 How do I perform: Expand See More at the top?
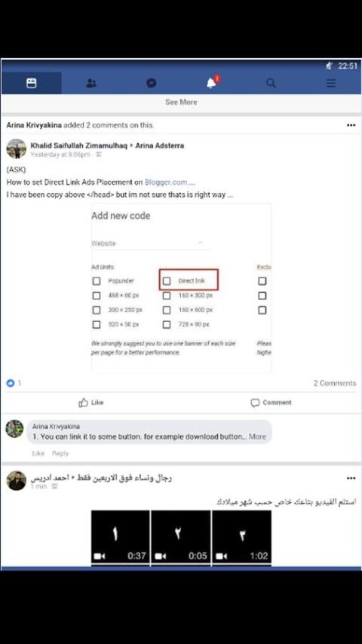(181, 103)
